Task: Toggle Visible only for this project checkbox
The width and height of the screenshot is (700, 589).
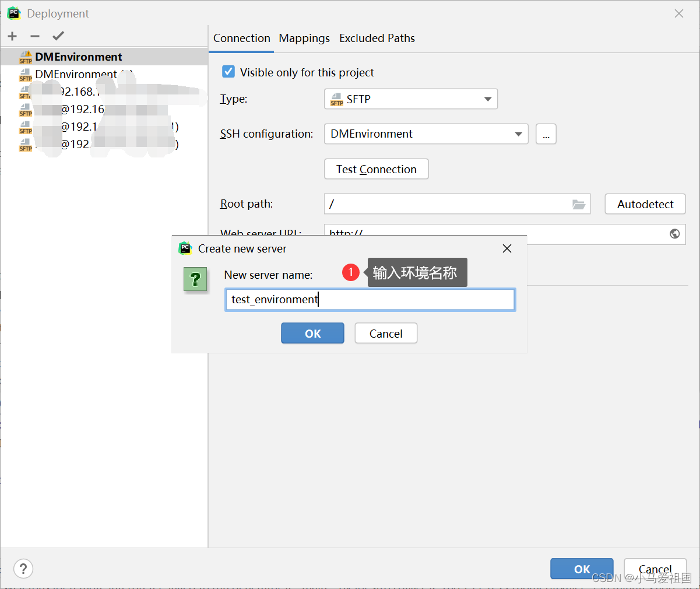Action: tap(228, 72)
